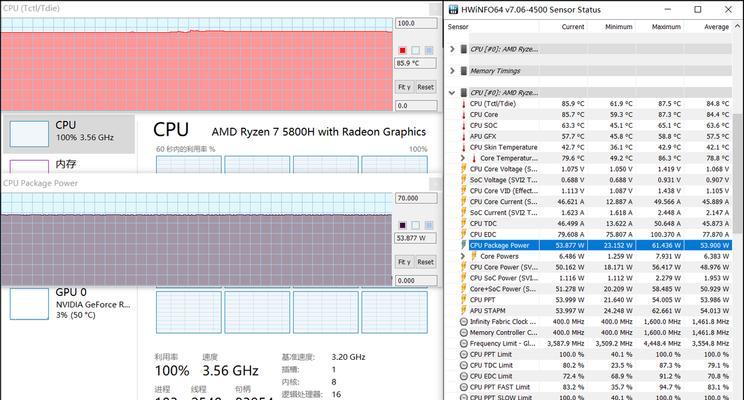Click Reset in CPU Package Power graph

tap(425, 262)
